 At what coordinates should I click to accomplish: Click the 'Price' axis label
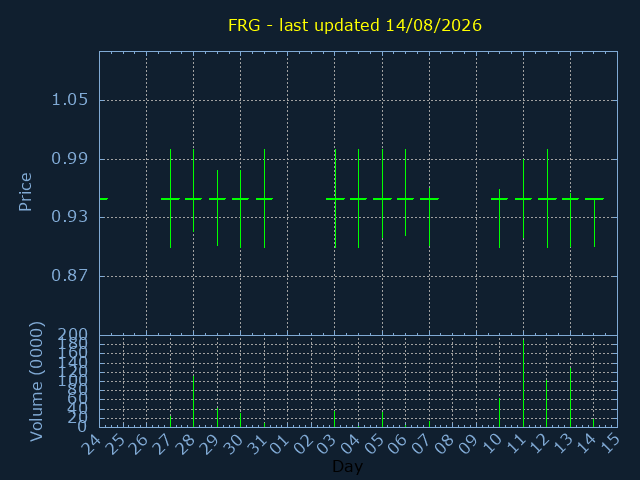click(x=25, y=192)
